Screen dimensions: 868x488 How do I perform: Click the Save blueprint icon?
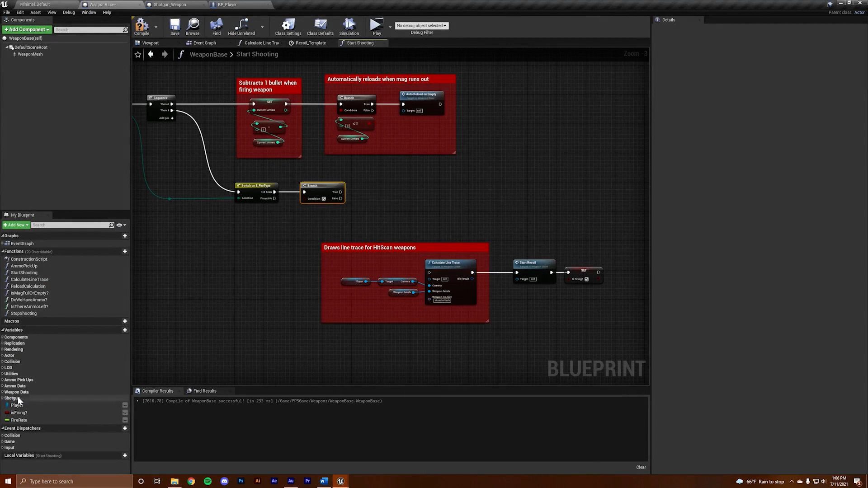click(x=175, y=26)
